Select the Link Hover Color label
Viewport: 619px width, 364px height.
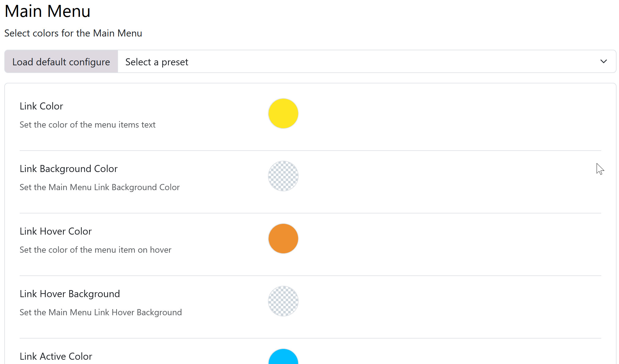[x=56, y=231]
